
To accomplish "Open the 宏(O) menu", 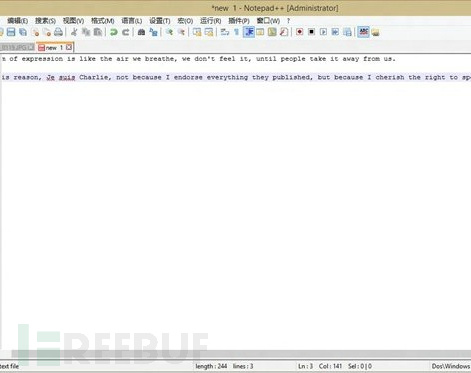I will [185, 21].
